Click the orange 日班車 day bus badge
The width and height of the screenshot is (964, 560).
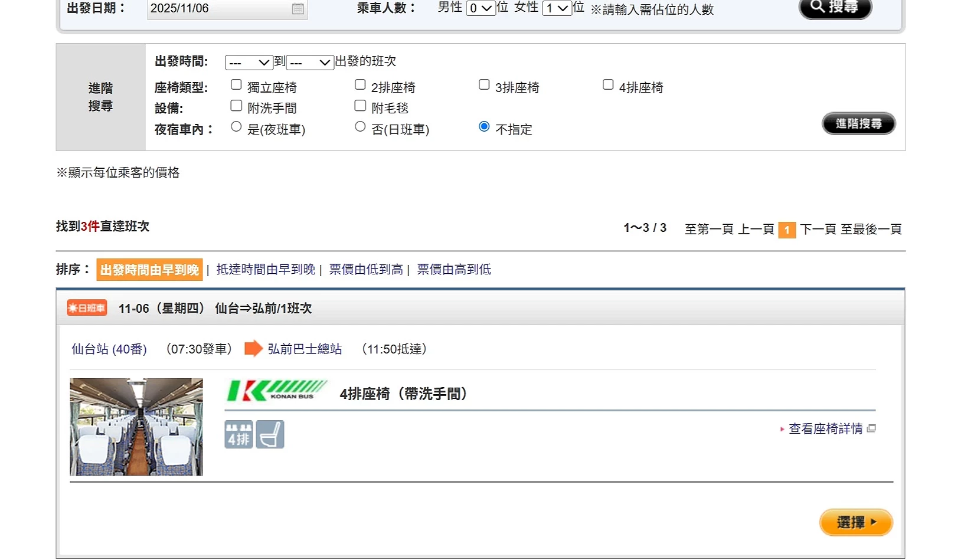tap(87, 308)
